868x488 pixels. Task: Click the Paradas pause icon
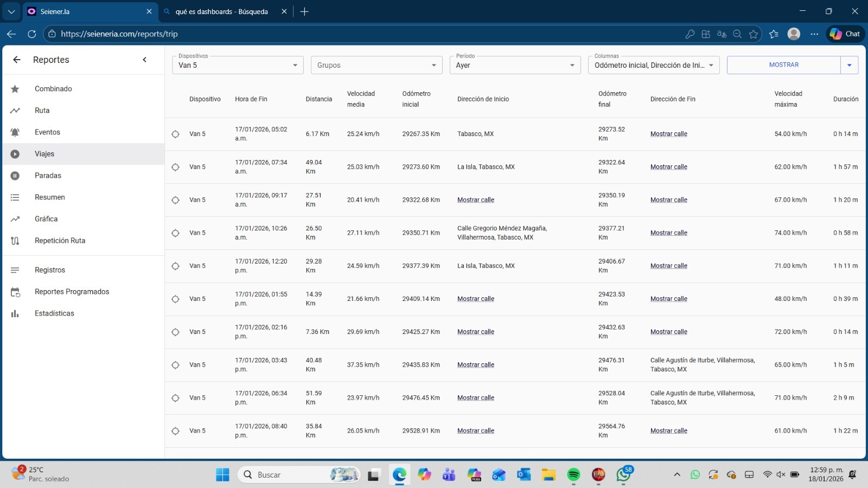point(15,176)
